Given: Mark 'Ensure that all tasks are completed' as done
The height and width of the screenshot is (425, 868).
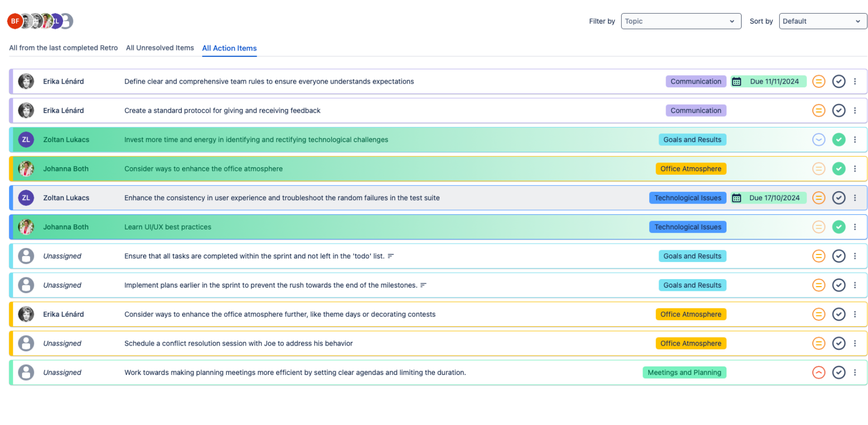Looking at the screenshot, I should point(838,256).
